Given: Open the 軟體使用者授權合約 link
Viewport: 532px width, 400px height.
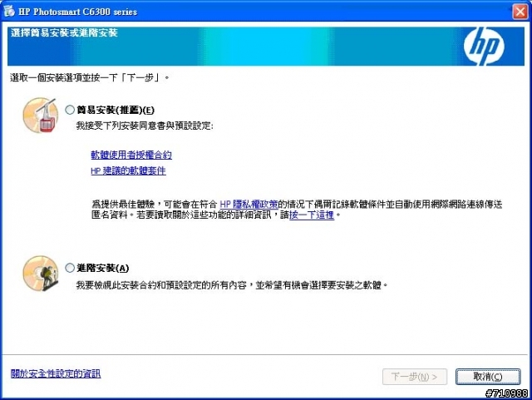Looking at the screenshot, I should [x=131, y=155].
